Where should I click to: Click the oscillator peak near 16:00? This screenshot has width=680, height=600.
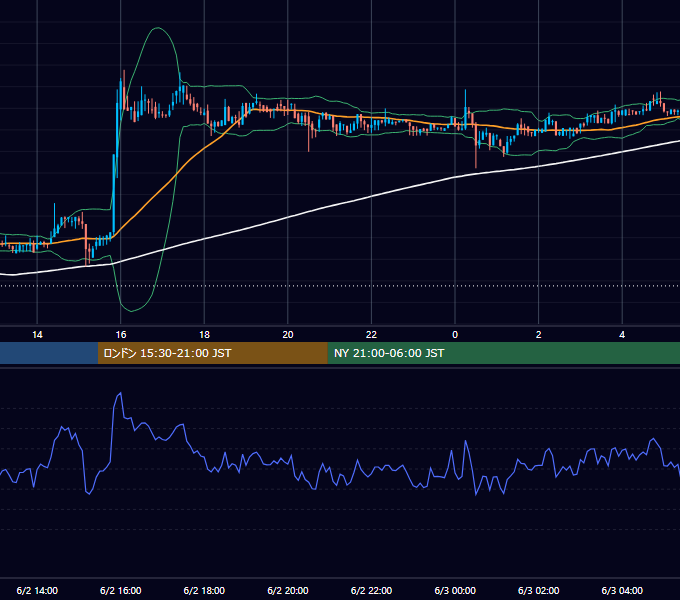pyautogui.click(x=120, y=394)
